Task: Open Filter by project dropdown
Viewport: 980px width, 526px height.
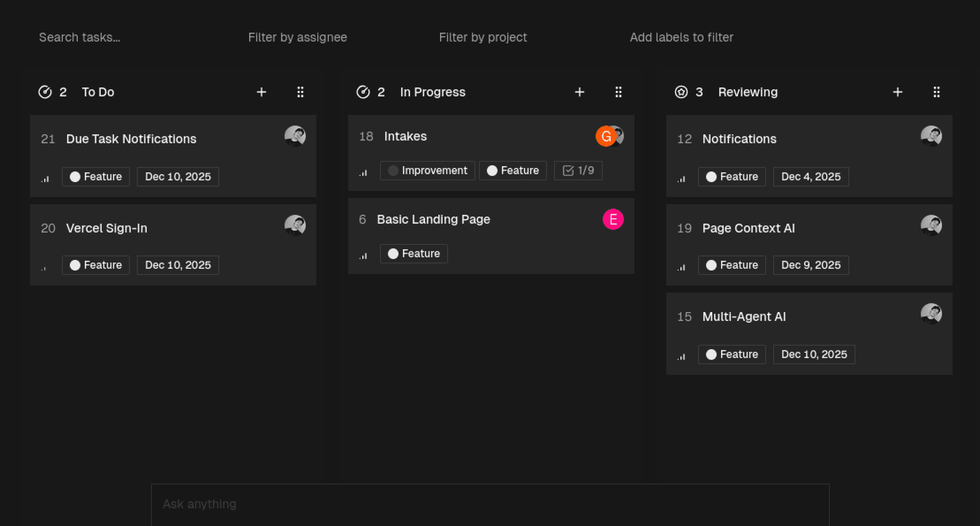Action: (482, 37)
